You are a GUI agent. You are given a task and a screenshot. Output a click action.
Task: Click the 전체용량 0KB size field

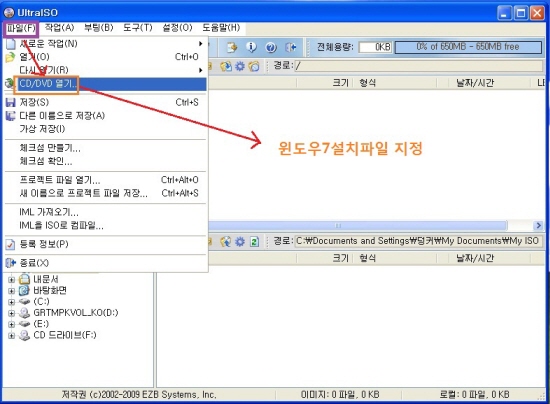tap(375, 47)
